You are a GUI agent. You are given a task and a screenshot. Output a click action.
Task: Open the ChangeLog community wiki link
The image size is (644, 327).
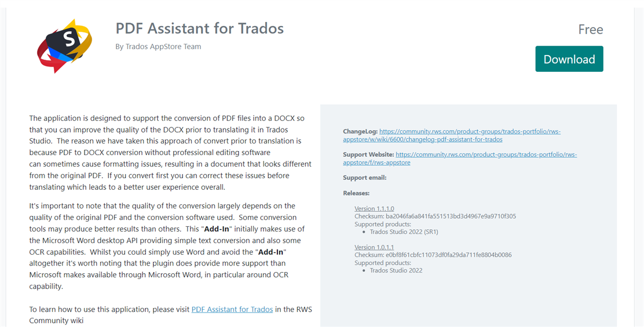click(x=451, y=135)
